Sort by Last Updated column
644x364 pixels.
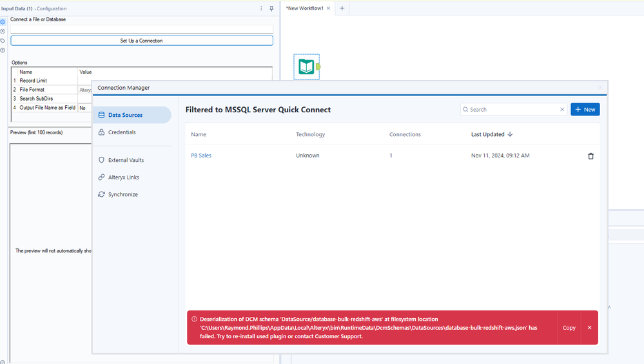click(x=492, y=134)
